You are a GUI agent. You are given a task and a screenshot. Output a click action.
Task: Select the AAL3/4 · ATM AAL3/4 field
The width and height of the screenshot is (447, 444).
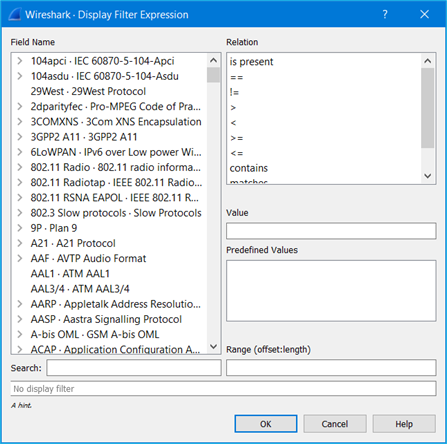pyautogui.click(x=80, y=289)
